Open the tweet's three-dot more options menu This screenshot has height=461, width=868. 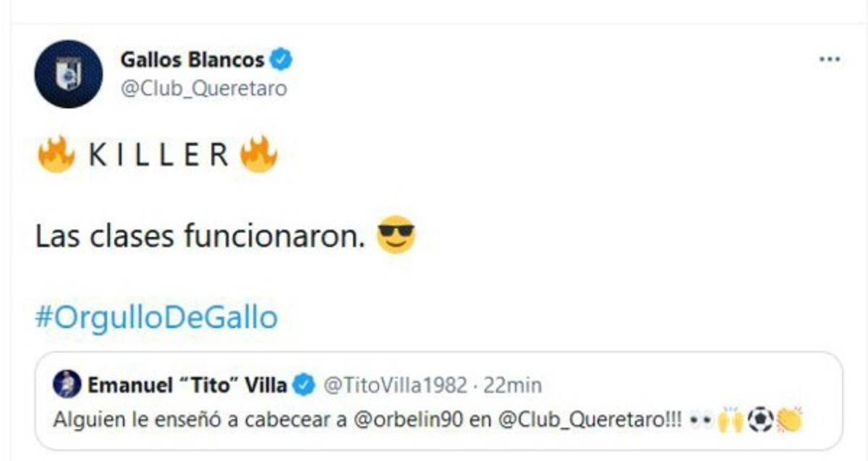[x=829, y=60]
